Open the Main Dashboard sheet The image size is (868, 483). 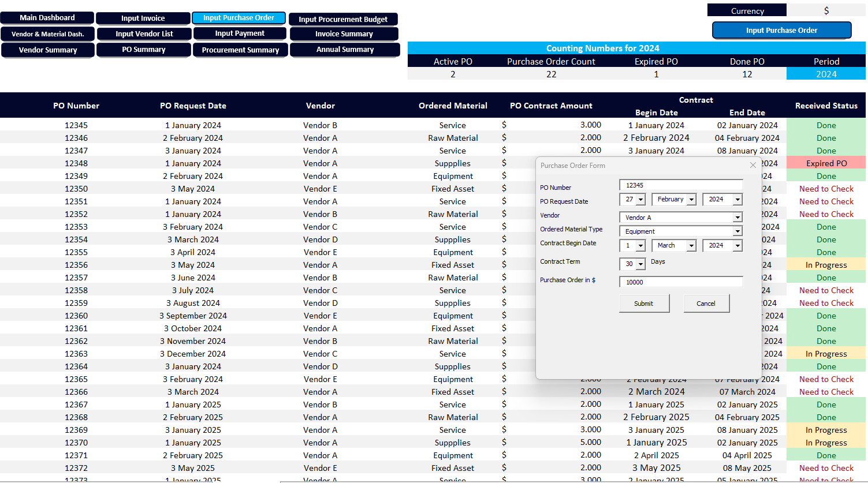(x=47, y=18)
